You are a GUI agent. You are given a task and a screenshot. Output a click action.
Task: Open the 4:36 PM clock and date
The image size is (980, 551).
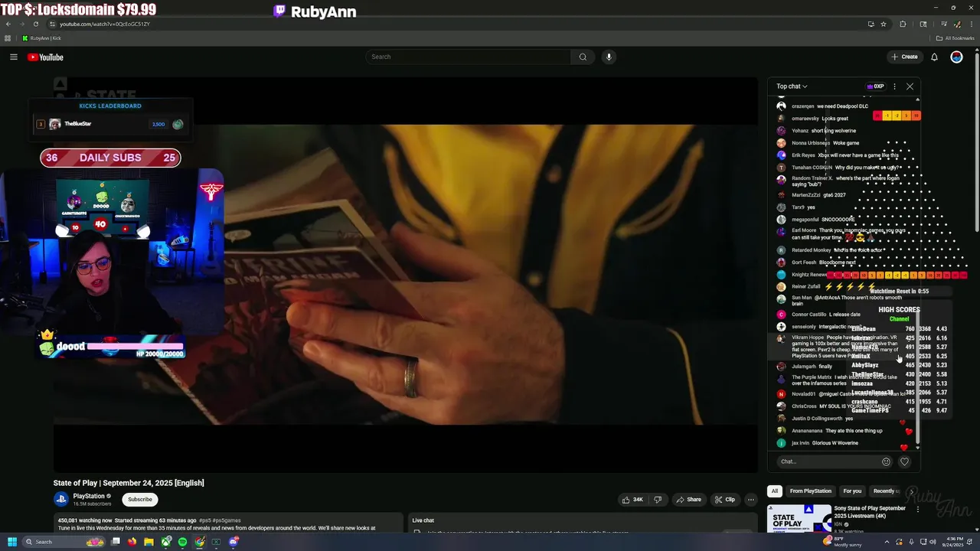point(955,542)
